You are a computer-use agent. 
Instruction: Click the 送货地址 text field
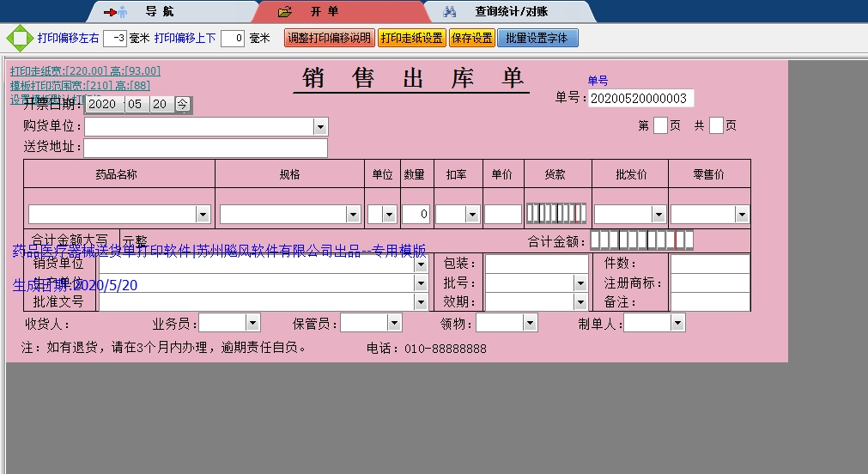(205, 148)
